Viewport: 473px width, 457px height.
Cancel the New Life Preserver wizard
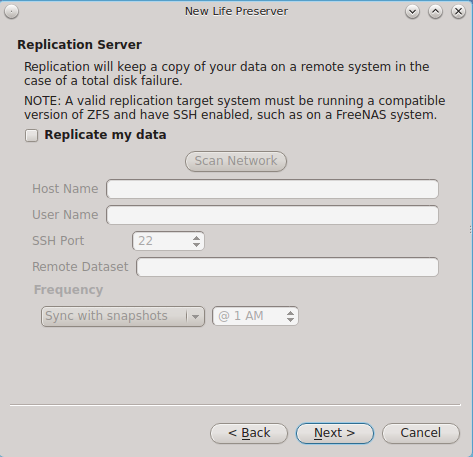tap(421, 433)
